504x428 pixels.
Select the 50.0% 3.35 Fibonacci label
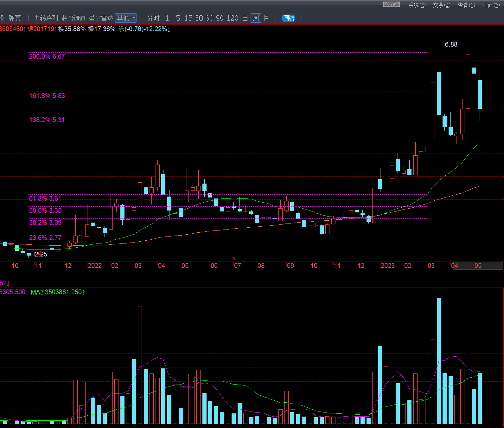(45, 211)
